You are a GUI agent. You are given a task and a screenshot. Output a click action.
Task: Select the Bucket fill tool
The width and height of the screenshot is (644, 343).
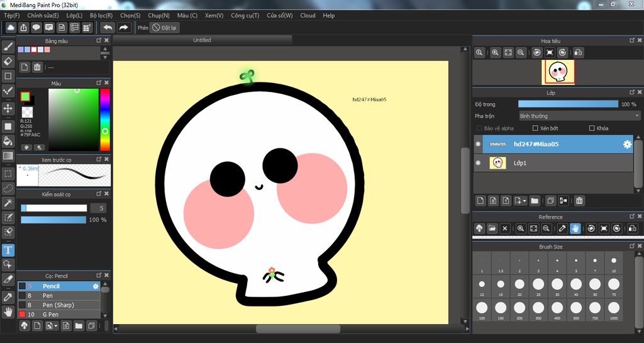(x=8, y=141)
